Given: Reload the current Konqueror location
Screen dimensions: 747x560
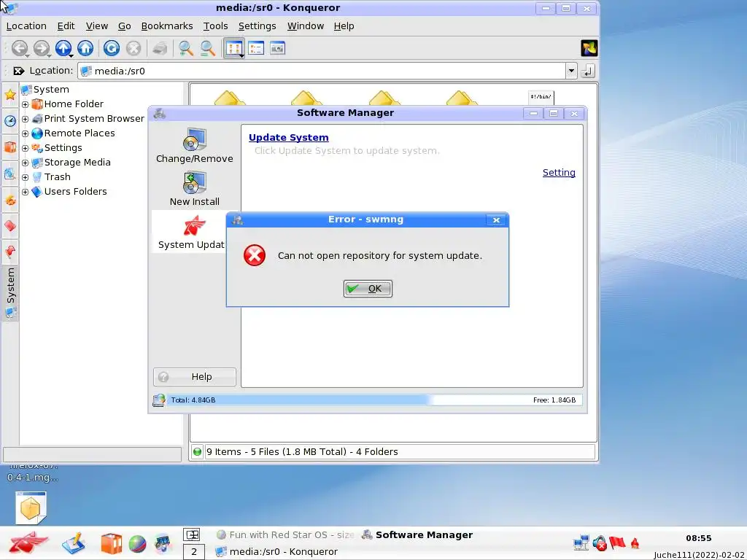Looking at the screenshot, I should click(x=112, y=48).
